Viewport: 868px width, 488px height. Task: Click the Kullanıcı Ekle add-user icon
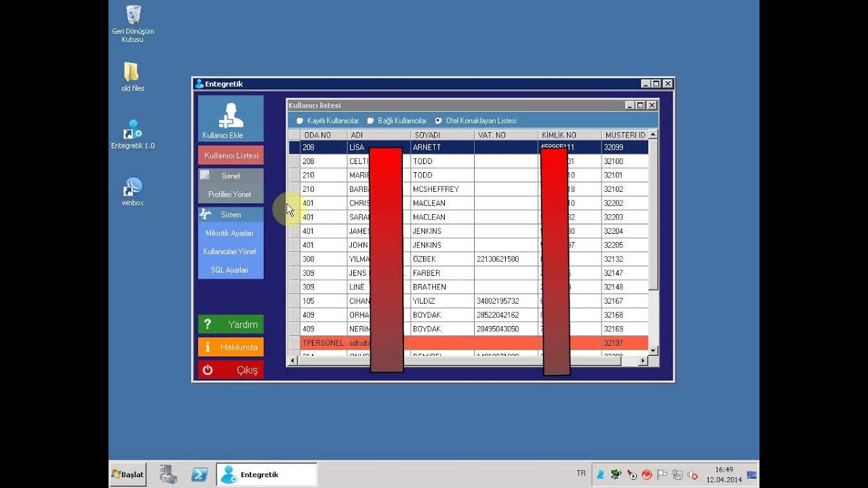point(231,115)
